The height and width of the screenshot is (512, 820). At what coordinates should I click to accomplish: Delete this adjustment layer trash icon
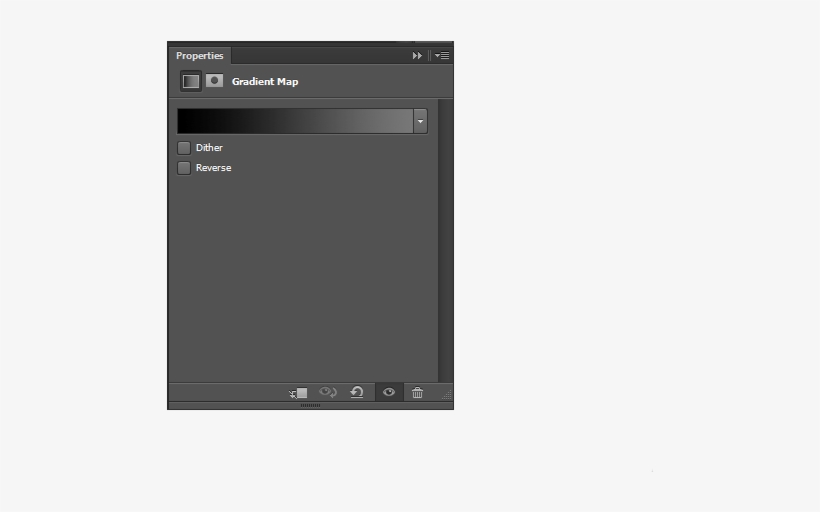[x=417, y=393]
